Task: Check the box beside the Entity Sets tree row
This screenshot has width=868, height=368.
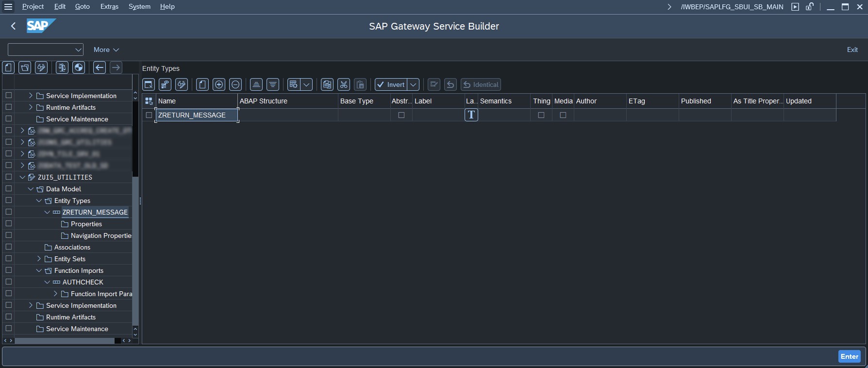Action: (x=9, y=258)
